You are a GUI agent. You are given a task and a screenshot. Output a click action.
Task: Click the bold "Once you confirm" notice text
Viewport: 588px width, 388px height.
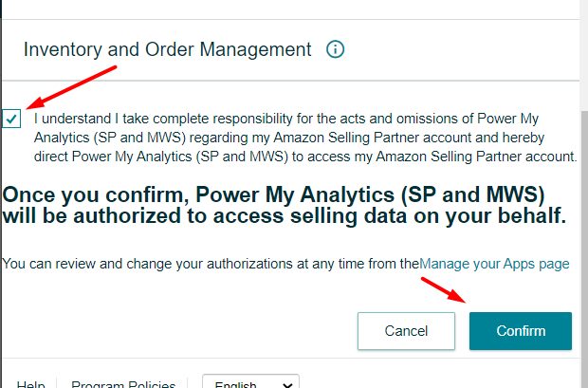click(285, 205)
